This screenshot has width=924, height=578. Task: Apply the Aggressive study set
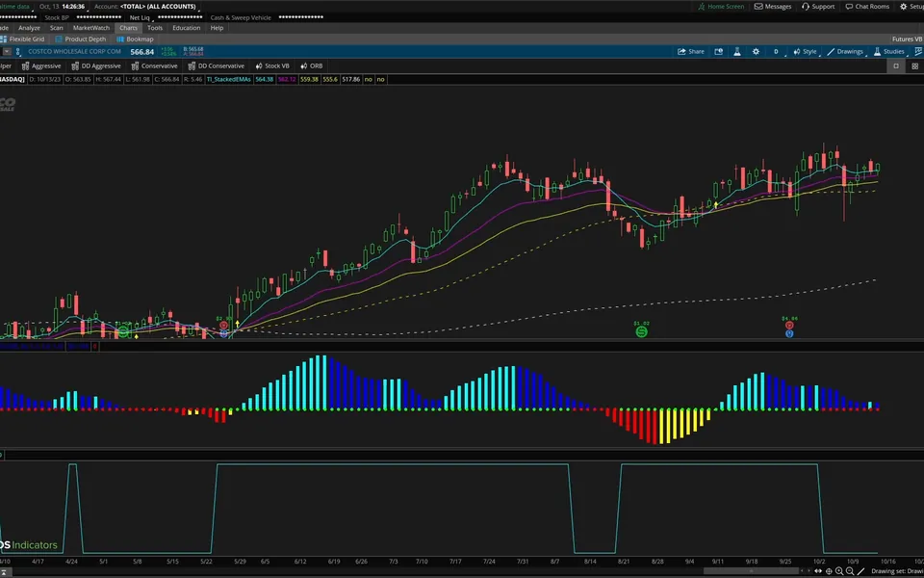point(41,66)
